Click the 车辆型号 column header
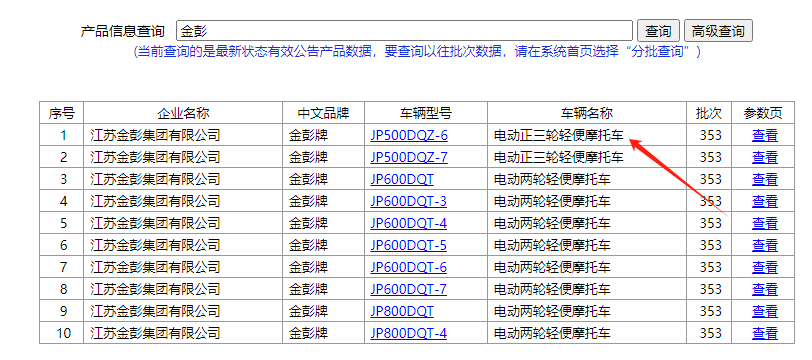This screenshot has width=812, height=360. 426,113
